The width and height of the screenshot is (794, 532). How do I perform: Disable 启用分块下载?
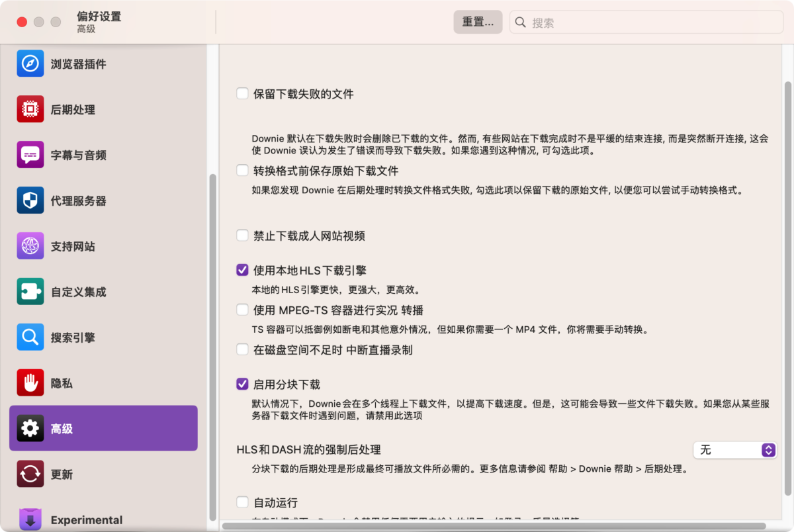[242, 384]
